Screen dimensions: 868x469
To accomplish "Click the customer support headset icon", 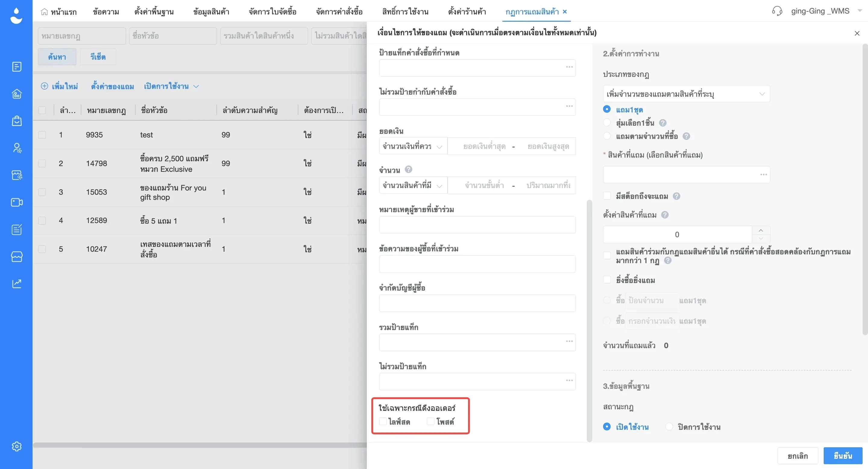I will (777, 11).
